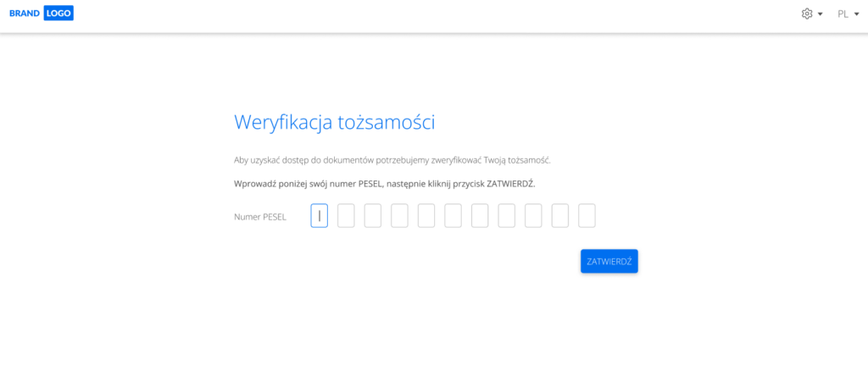Click the third PESEL digit field
868x383 pixels.
pyautogui.click(x=372, y=216)
